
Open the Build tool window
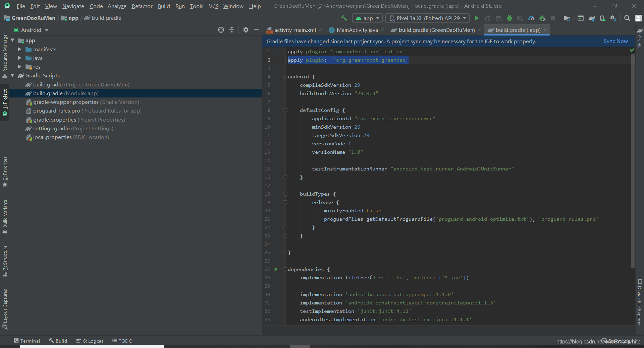[58, 341]
